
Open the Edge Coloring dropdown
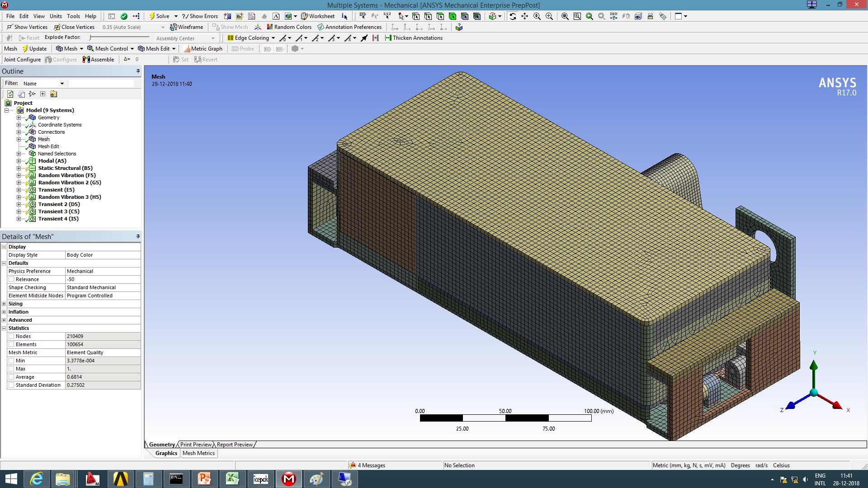[273, 38]
